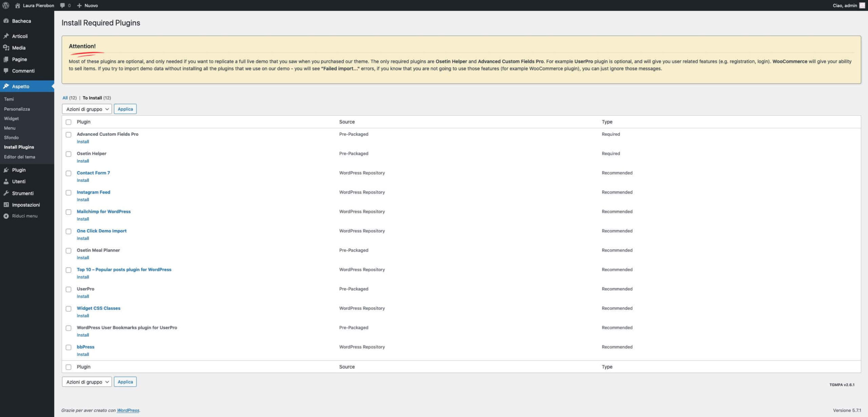The height and width of the screenshot is (417, 868).
Task: Tick the Instagram Feed checkbox
Action: pos(69,193)
